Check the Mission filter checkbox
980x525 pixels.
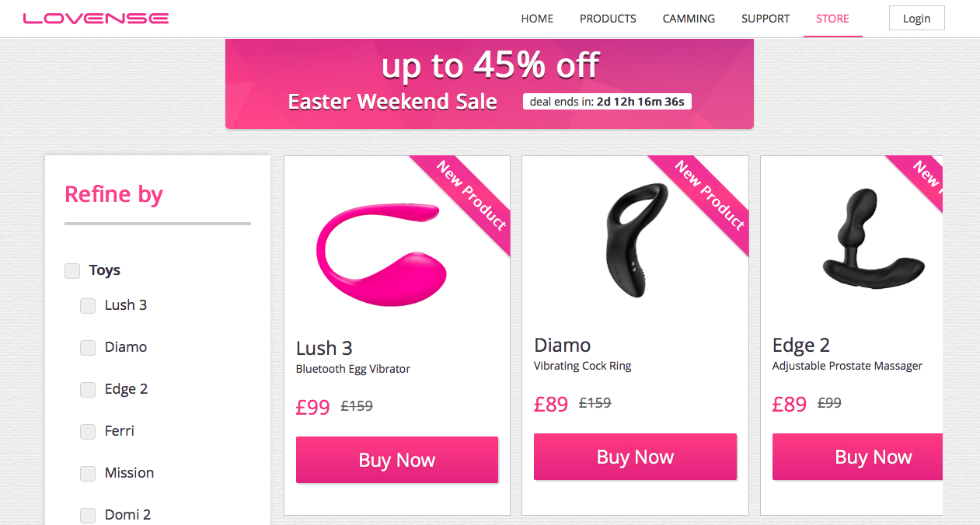point(88,474)
